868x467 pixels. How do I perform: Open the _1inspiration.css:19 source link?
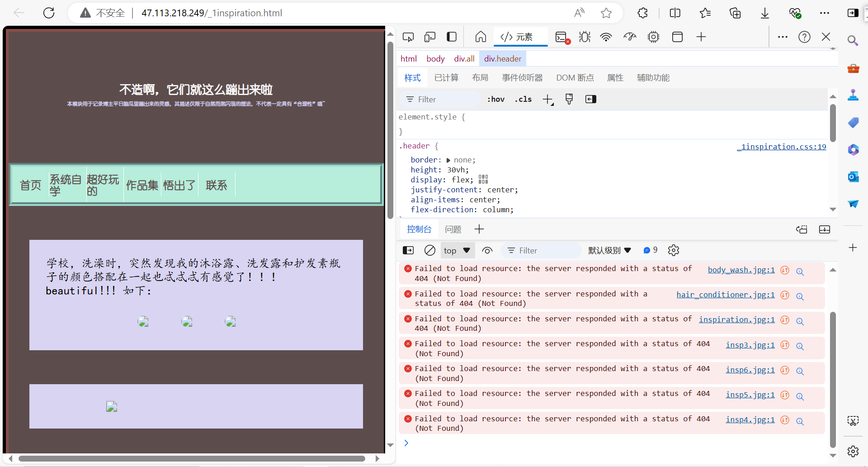click(782, 147)
